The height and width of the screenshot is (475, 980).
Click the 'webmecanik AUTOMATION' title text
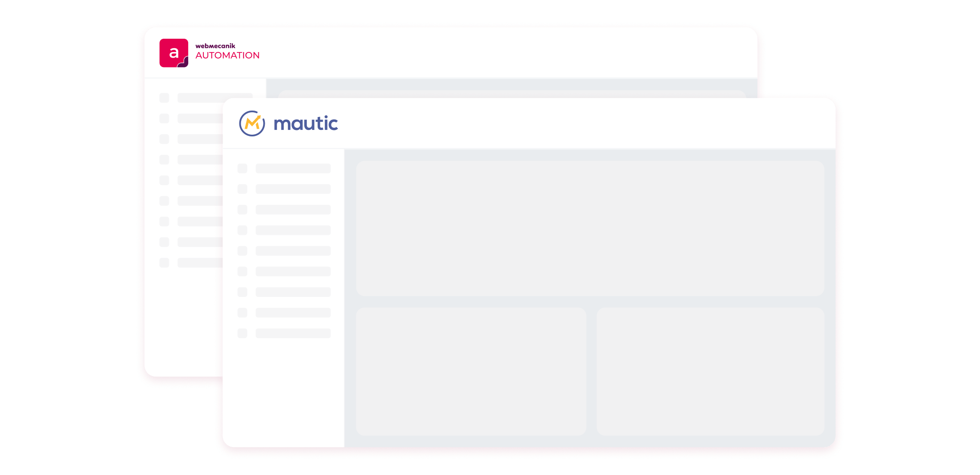pos(227,52)
